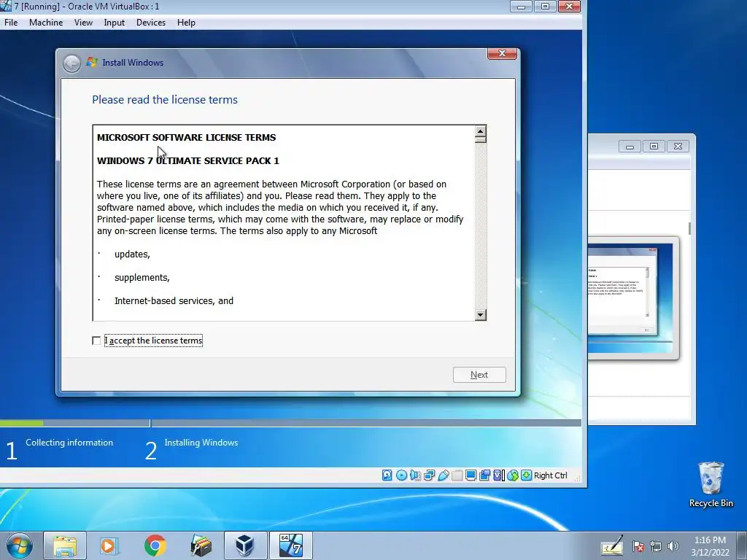Click the updates bullet in license text
This screenshot has width=747, height=560.
(x=132, y=254)
